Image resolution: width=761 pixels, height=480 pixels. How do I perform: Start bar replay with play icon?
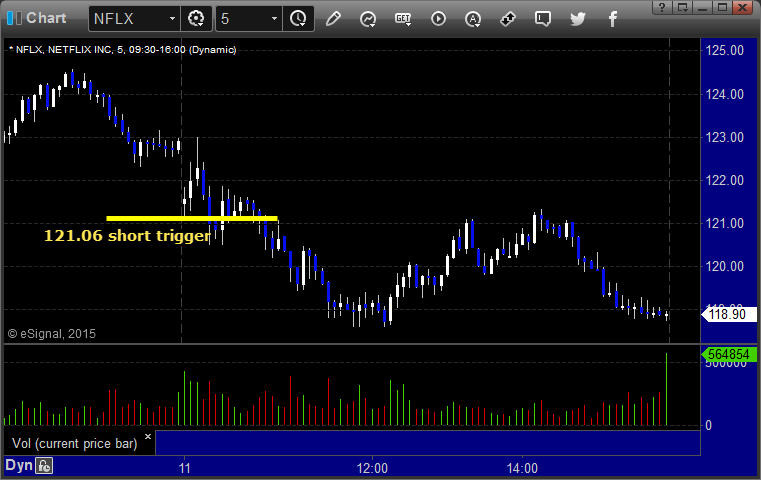click(x=438, y=19)
